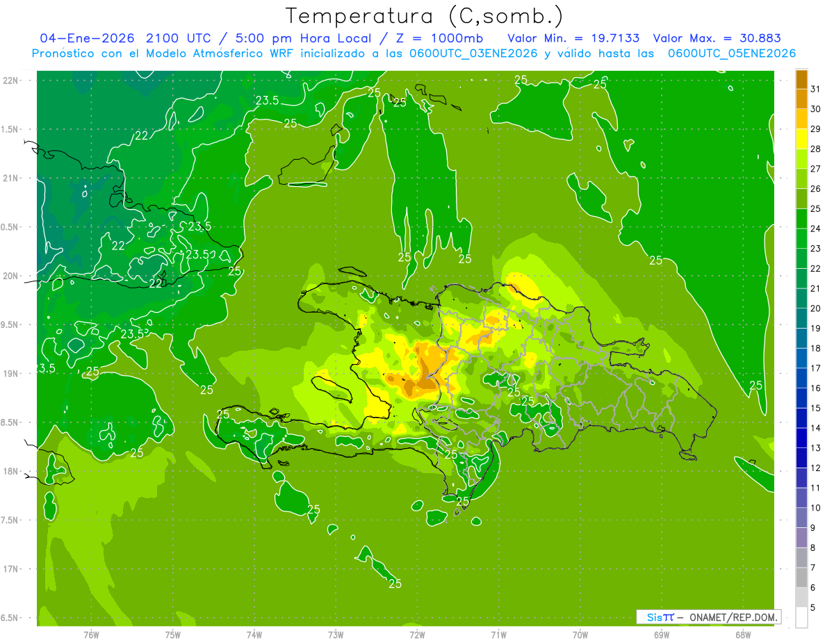Click the 74W longitude axis label

(x=254, y=636)
